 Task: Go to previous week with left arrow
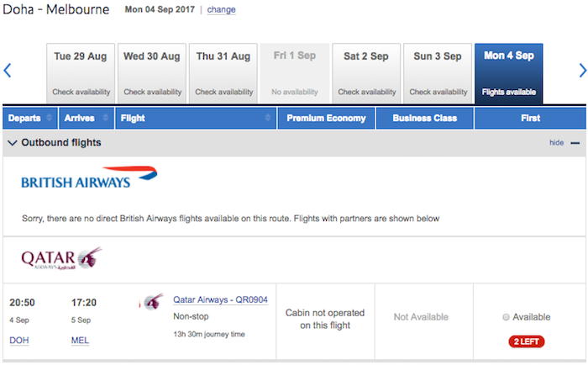tap(7, 71)
